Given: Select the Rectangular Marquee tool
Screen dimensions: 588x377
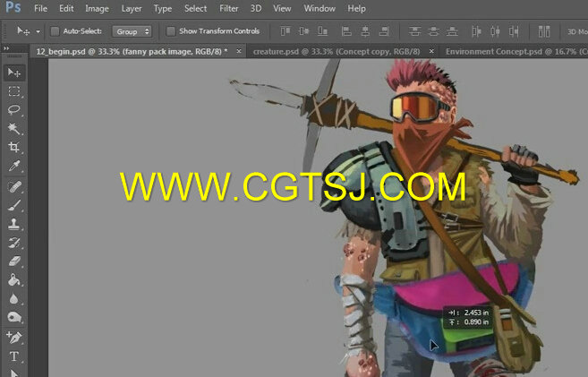Looking at the screenshot, I should coord(14,91).
